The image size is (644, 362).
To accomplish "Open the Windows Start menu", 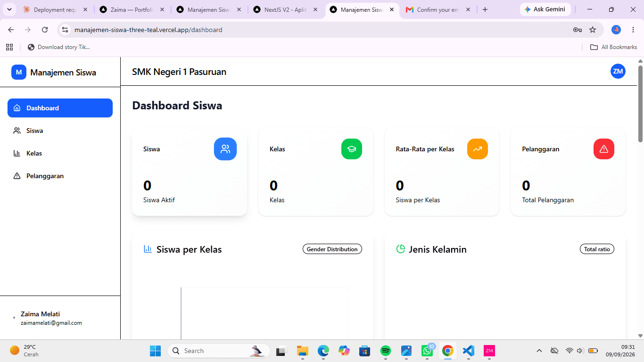I will 155,351.
